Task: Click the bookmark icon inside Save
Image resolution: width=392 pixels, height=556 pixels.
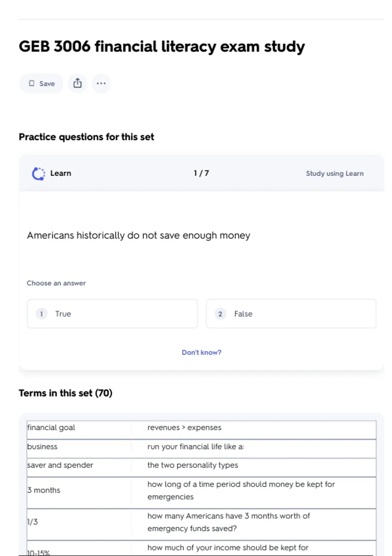Action: [x=32, y=83]
